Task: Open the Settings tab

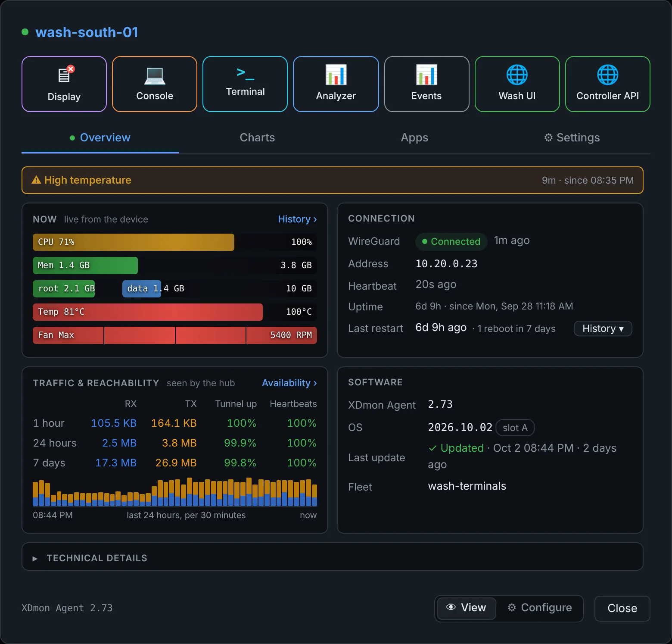Action: (x=572, y=138)
